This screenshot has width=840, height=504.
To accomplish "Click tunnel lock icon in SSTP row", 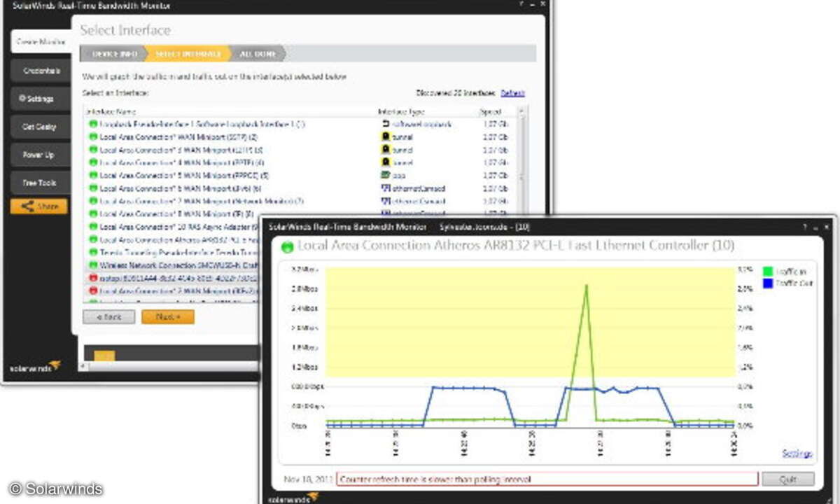I will pyautogui.click(x=385, y=137).
